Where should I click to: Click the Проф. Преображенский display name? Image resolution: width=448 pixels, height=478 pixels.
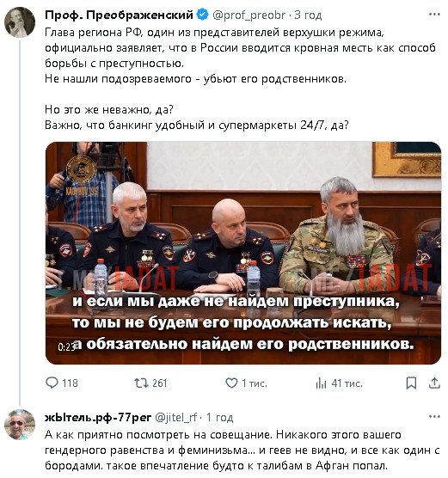119,15
